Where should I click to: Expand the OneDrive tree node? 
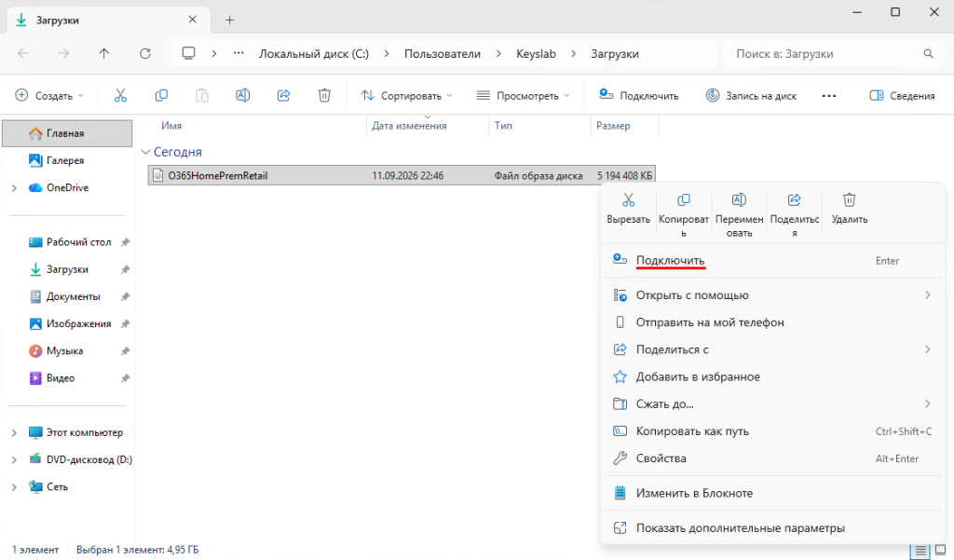point(13,188)
